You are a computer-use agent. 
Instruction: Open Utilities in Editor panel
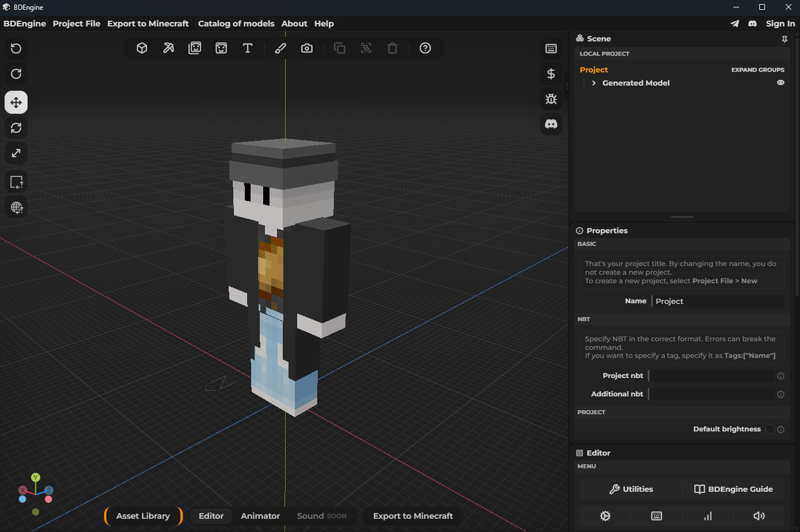630,489
